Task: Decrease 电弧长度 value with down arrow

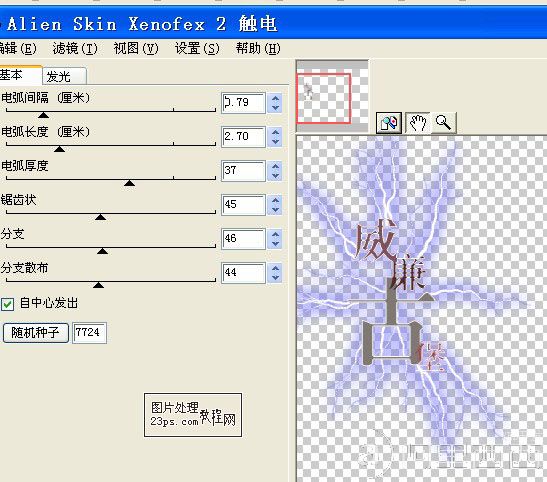Action: [x=275, y=142]
